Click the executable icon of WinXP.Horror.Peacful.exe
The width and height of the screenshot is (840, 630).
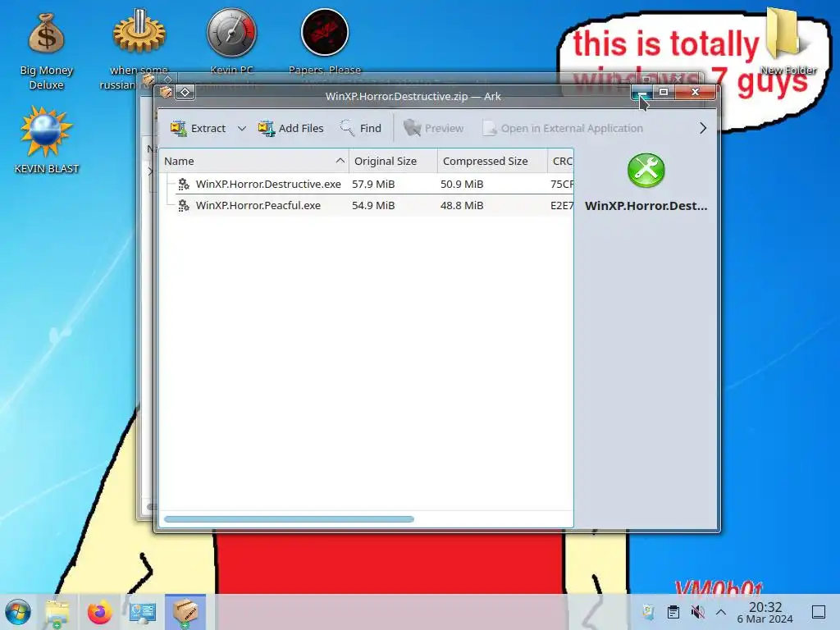tap(183, 206)
